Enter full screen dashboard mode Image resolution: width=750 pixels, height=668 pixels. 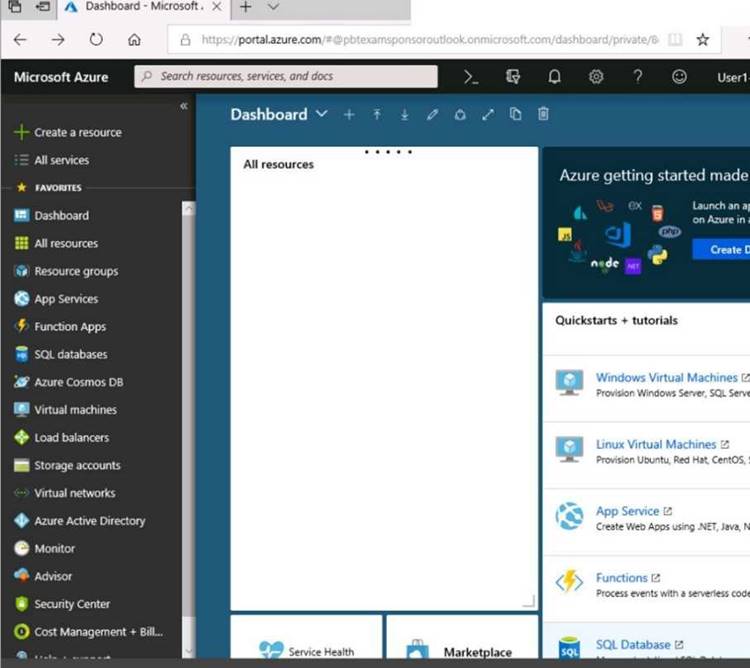click(x=488, y=115)
